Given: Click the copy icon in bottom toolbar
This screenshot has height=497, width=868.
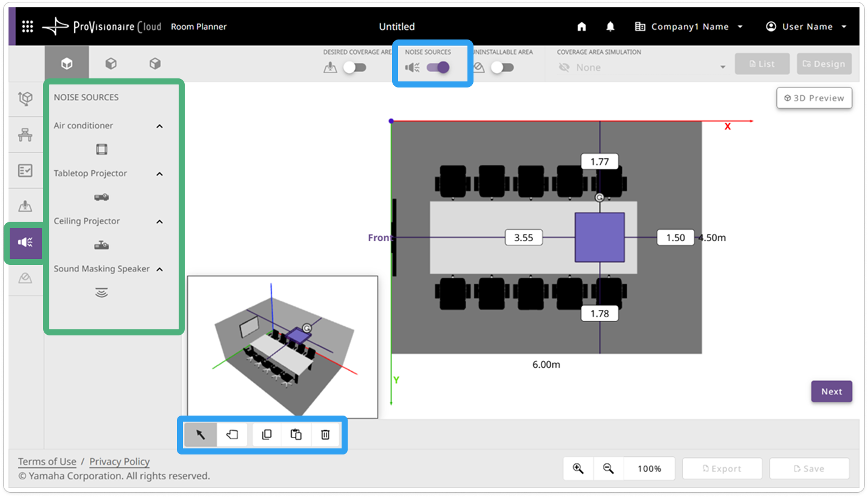Looking at the screenshot, I should tap(267, 434).
